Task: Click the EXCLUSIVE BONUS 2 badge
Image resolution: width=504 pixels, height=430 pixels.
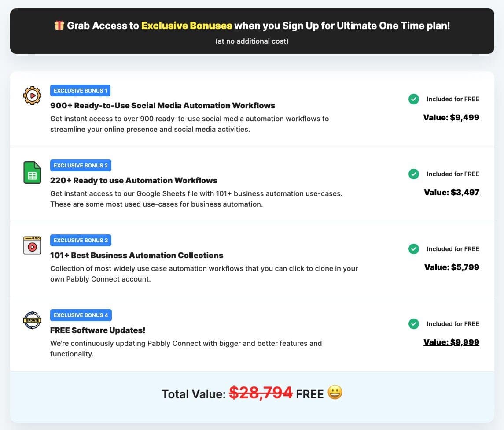Action: coord(81,166)
